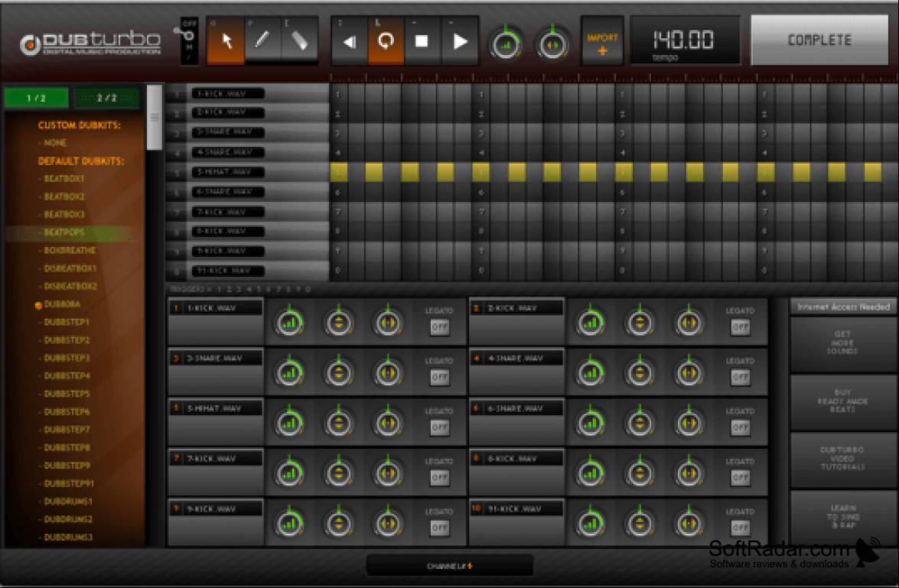Toggle Legato for the 8-KICK.WAV pad
899x588 pixels.
pyautogui.click(x=741, y=477)
